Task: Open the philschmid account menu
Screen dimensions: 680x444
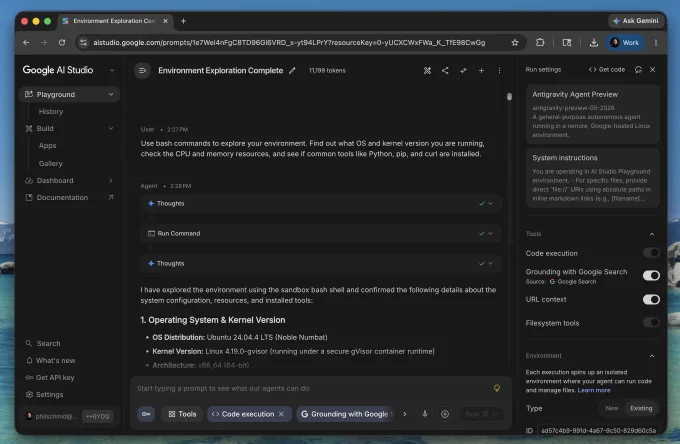Action: tap(51, 416)
